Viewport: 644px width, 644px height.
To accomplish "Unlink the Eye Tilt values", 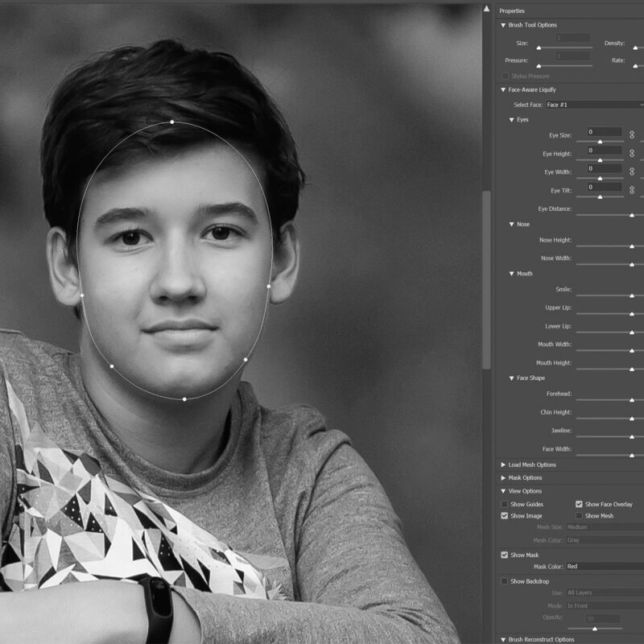I will pyautogui.click(x=632, y=190).
